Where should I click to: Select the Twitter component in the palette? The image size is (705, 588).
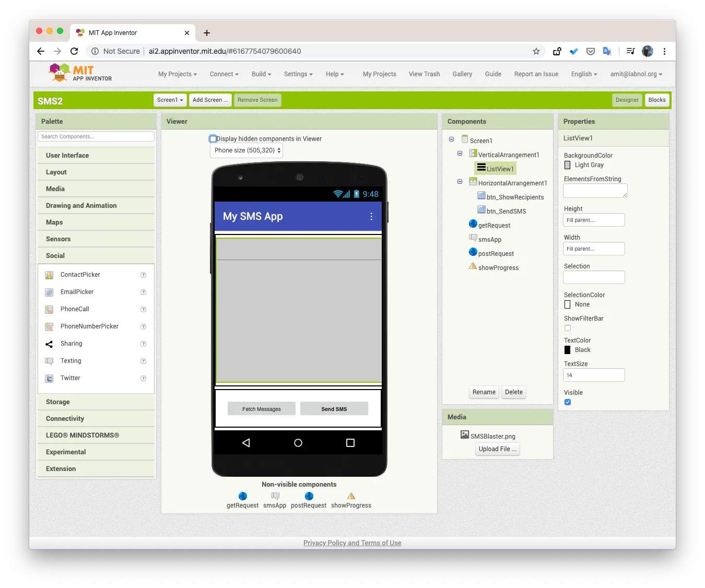tap(70, 378)
